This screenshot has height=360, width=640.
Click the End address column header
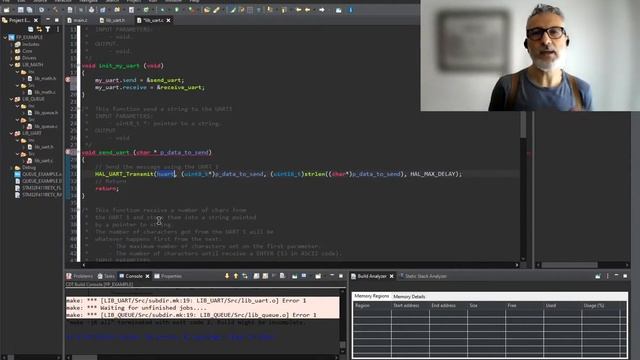coord(448,305)
